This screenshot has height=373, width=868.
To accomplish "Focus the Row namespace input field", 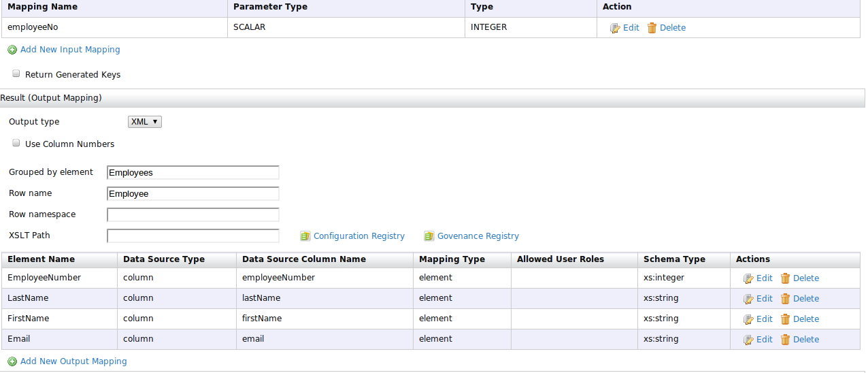I will pyautogui.click(x=193, y=215).
